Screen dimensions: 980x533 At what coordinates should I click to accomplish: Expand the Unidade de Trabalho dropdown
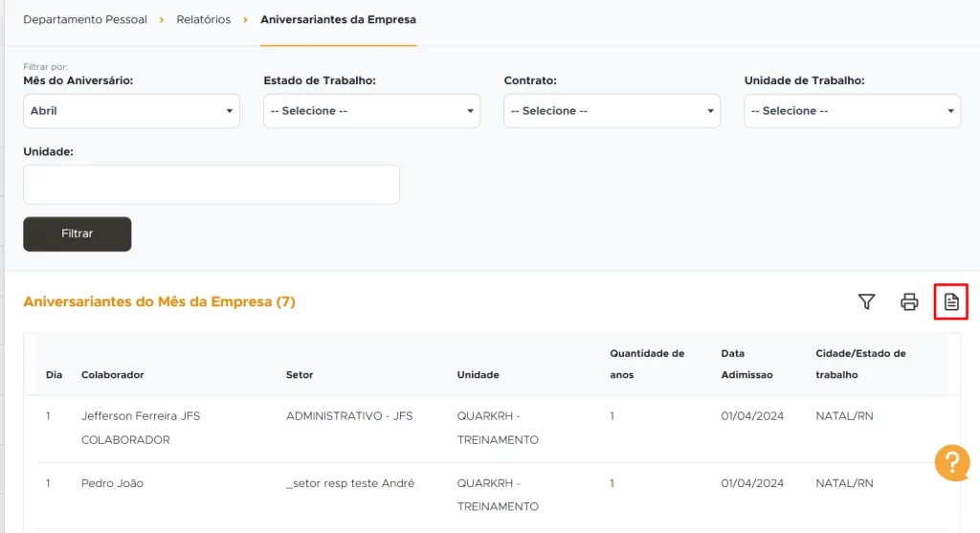(852, 111)
